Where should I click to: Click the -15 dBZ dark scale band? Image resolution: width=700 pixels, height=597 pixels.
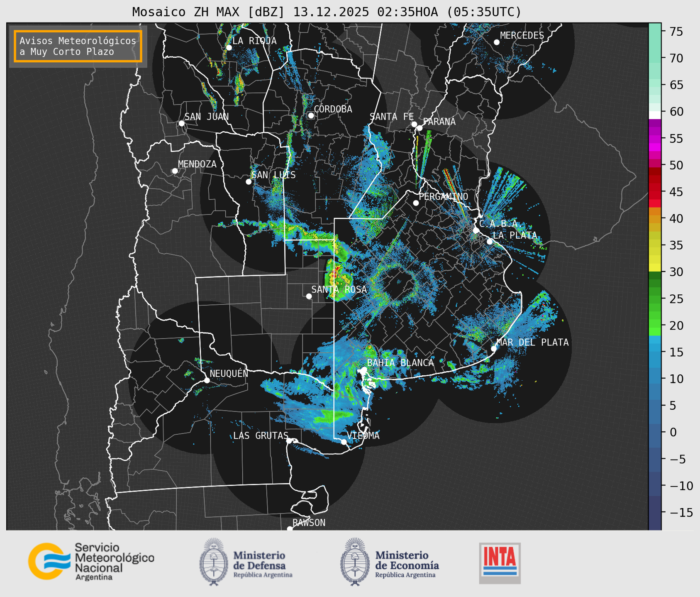pyautogui.click(x=654, y=512)
